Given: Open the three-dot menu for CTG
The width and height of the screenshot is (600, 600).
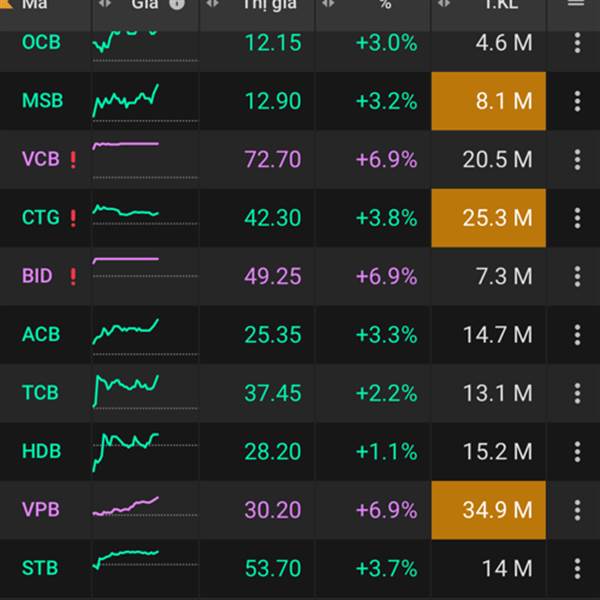Looking at the screenshot, I should tap(577, 218).
